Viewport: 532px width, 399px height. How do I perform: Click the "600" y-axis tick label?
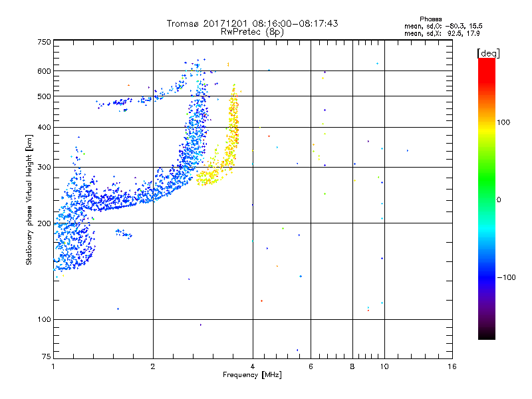[44, 71]
